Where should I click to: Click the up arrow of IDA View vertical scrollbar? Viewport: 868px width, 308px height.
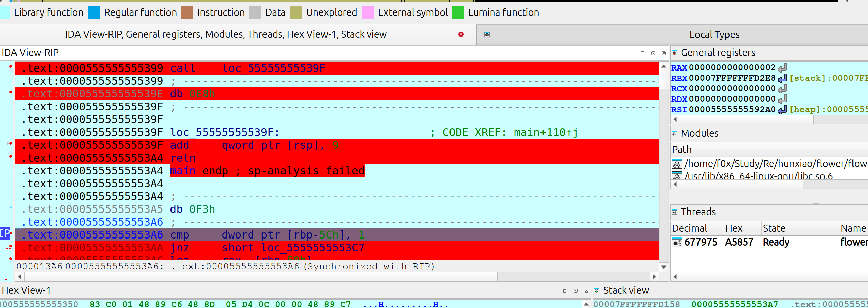(x=663, y=66)
